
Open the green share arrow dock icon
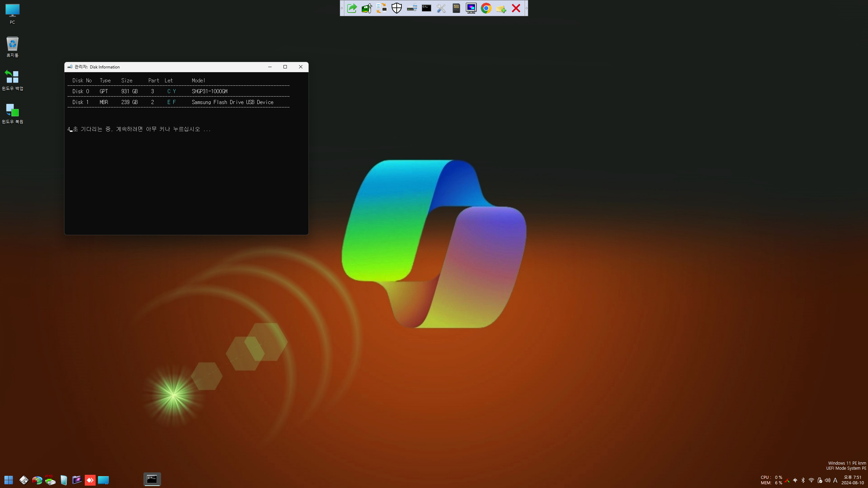[352, 8]
